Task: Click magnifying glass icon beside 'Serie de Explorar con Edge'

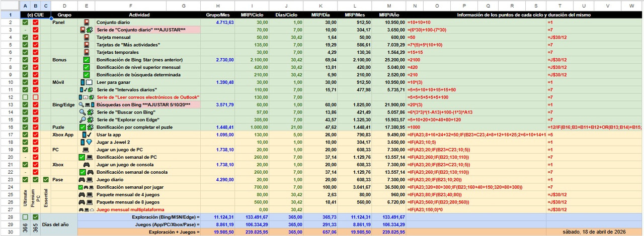Action: (x=83, y=120)
